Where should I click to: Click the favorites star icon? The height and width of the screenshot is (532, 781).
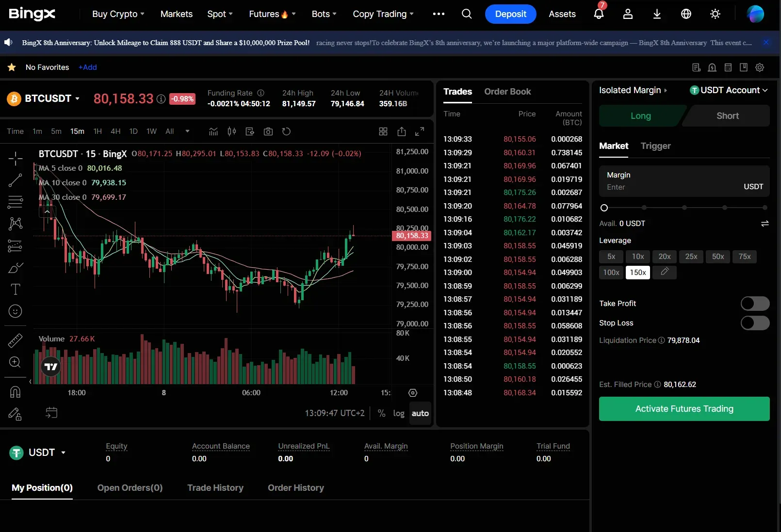[x=12, y=67]
